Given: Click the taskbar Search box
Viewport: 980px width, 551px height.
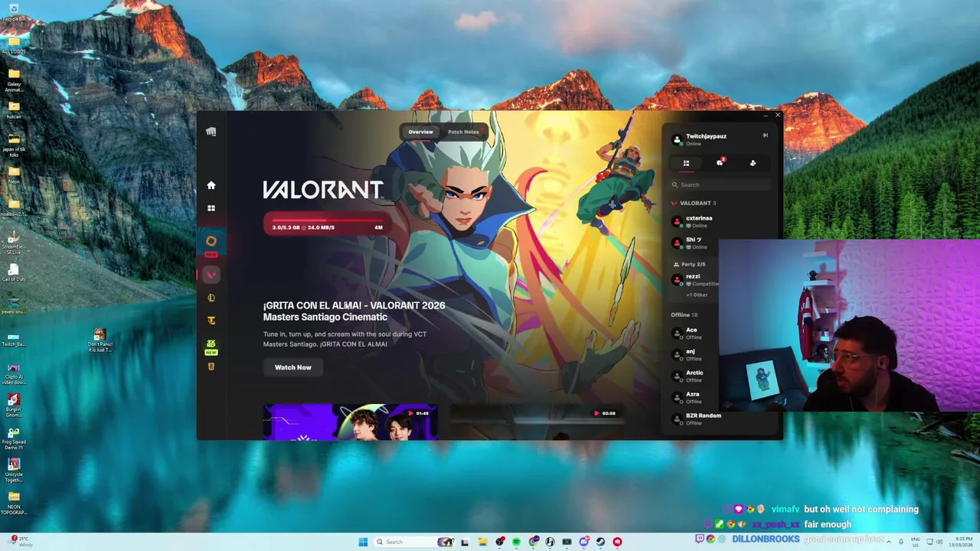Looking at the screenshot, I should tap(413, 542).
